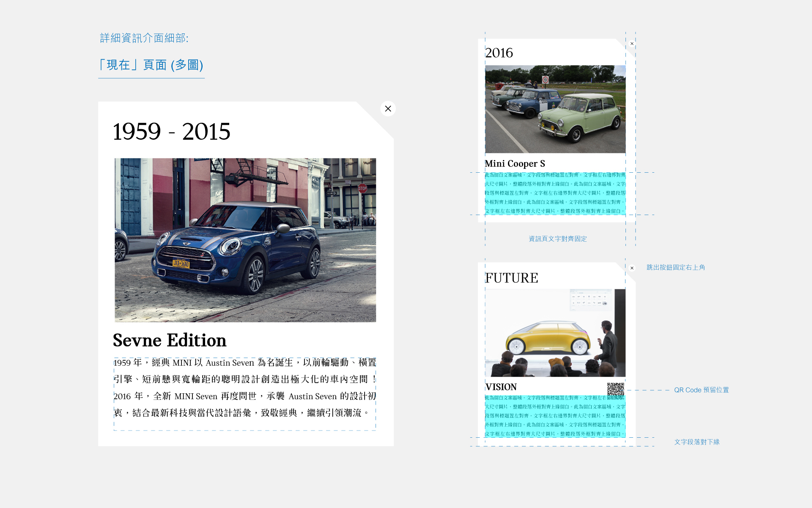
Task: Click the classic Mini Cooper S photo
Action: [555, 109]
